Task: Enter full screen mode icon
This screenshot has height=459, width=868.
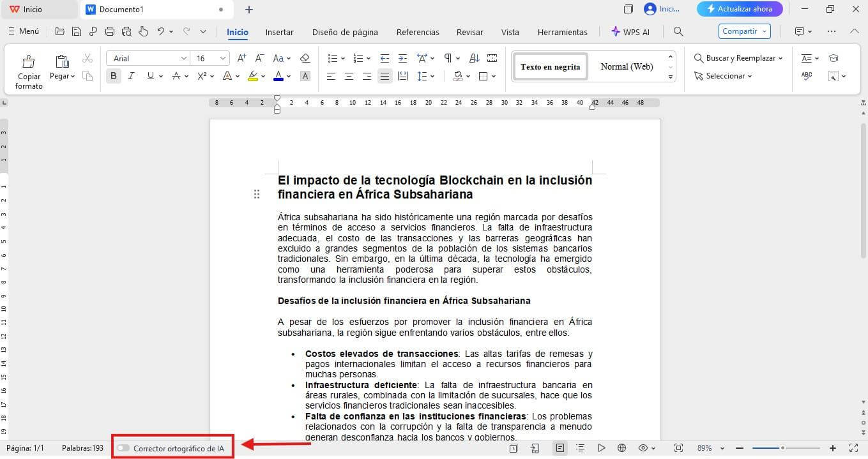Action: tap(853, 448)
